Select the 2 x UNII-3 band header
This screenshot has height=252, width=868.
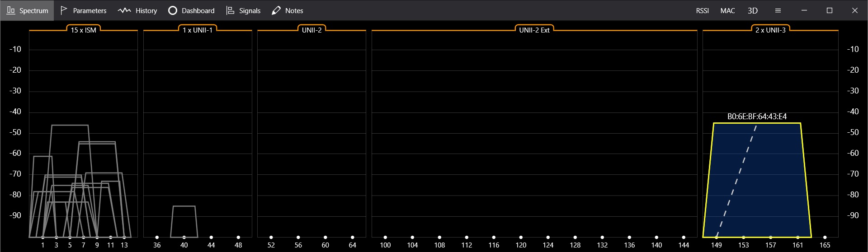click(770, 30)
